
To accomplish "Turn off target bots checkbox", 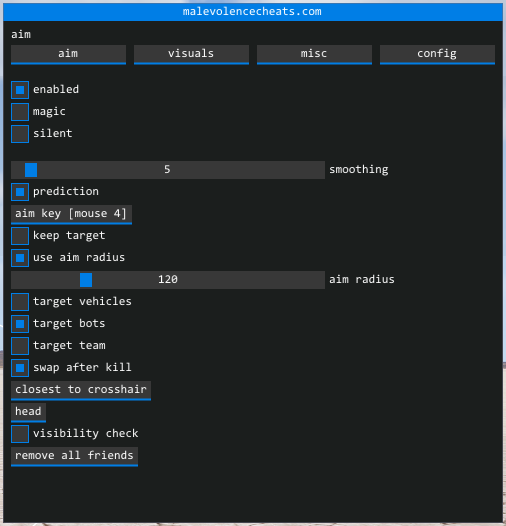I will pyautogui.click(x=20, y=324).
